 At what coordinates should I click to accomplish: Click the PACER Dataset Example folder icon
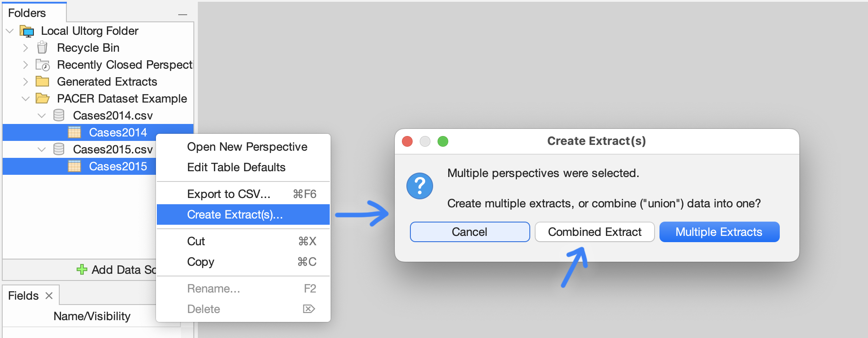[43, 98]
